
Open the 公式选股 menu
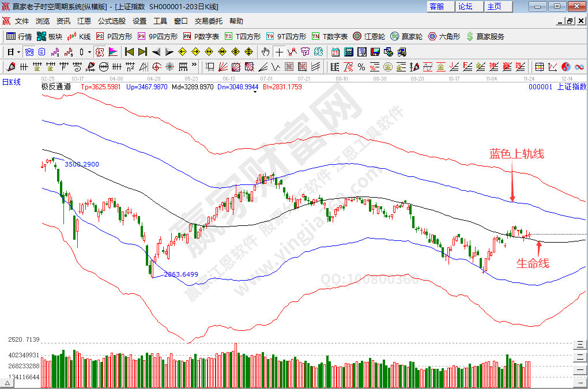[111, 21]
